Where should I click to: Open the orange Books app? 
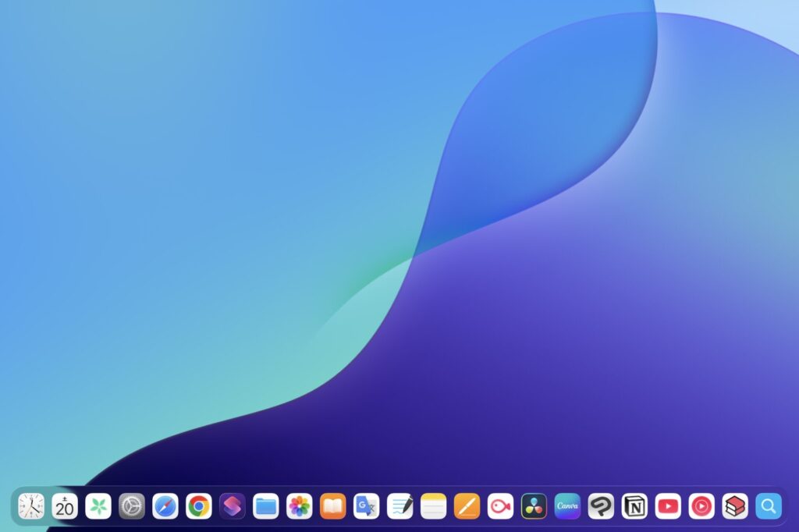click(333, 506)
